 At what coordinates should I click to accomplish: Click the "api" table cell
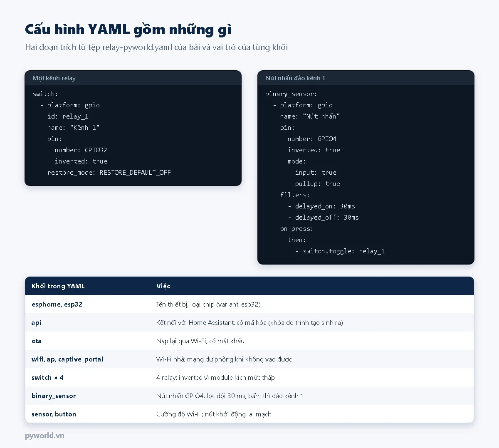pos(36,323)
